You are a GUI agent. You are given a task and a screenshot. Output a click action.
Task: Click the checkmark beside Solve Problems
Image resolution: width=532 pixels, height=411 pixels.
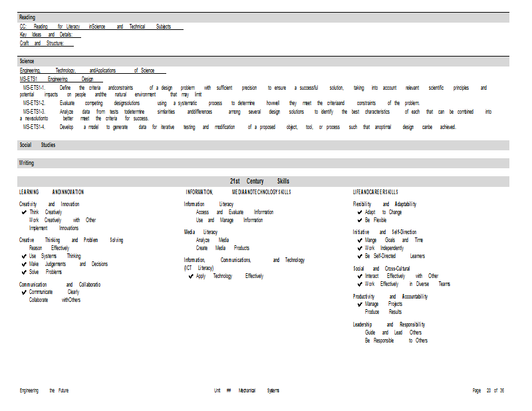24,272
